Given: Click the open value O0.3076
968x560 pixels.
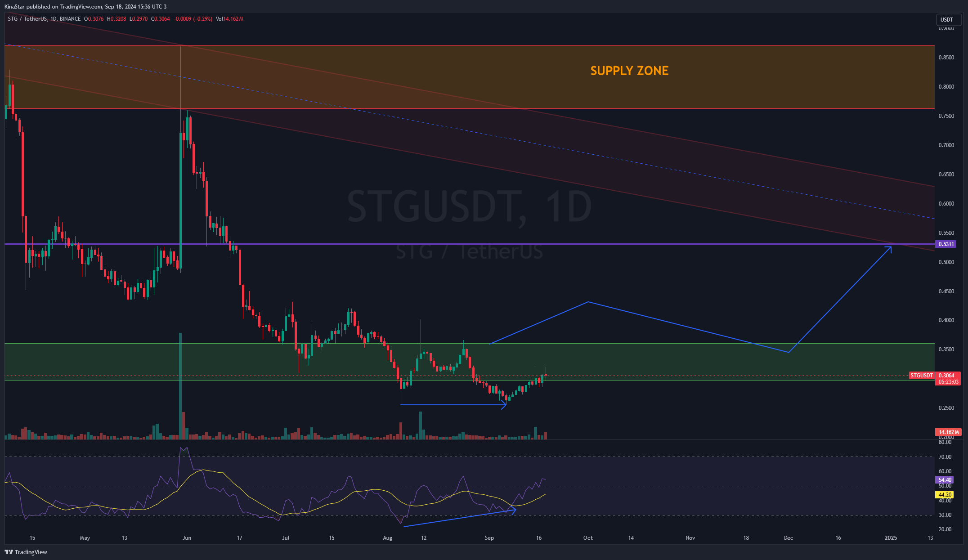Looking at the screenshot, I should [94, 19].
